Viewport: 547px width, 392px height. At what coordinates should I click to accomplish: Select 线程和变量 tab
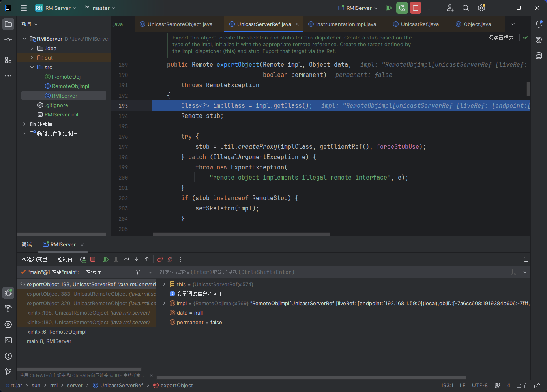34,259
